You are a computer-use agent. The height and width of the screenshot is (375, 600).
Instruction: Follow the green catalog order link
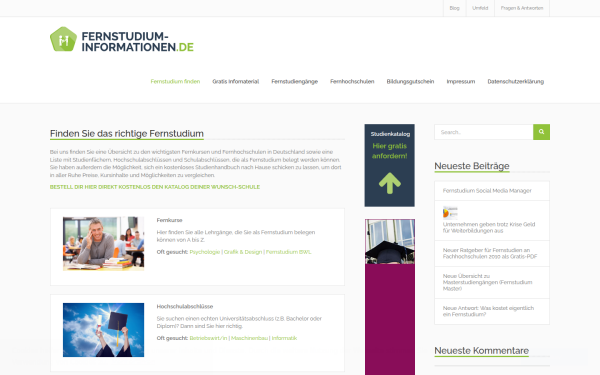(x=155, y=187)
